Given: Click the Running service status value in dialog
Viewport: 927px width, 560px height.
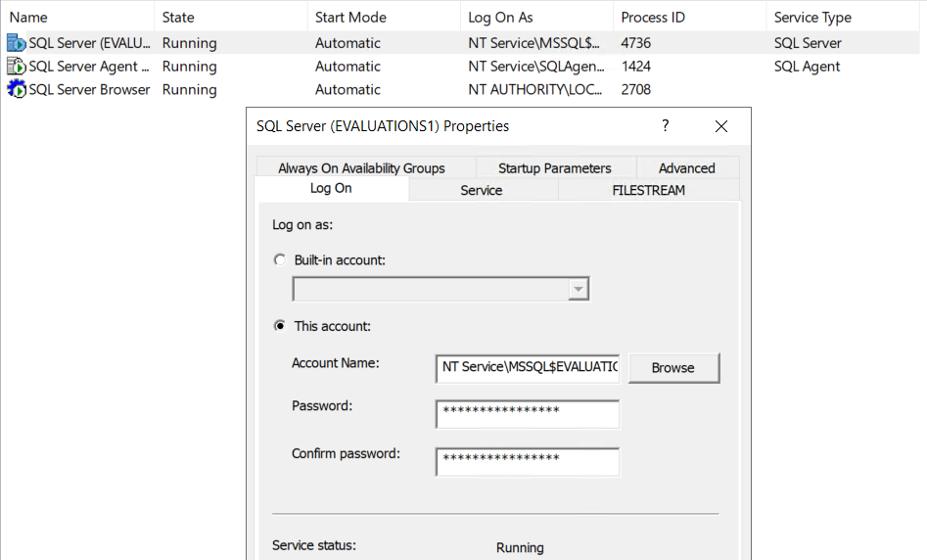Looking at the screenshot, I should [x=520, y=547].
